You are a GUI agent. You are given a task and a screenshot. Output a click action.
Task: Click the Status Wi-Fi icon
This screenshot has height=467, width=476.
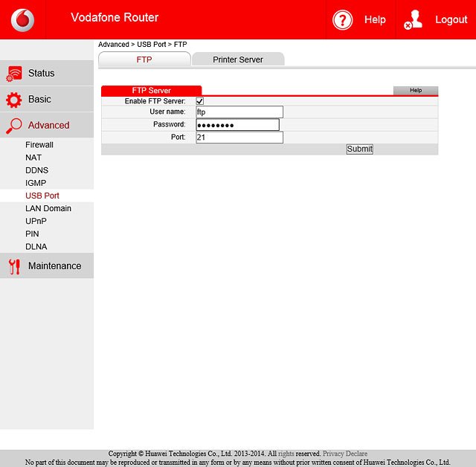coord(14,74)
